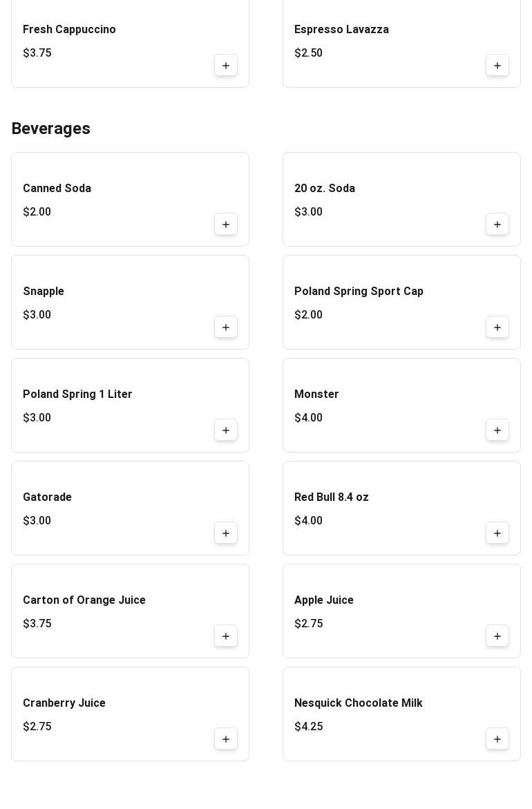Add Poland Spring 1 Liter item

(x=226, y=430)
